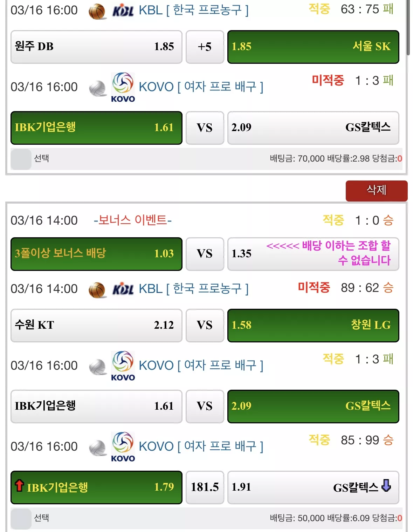Click the 181.5 over/under line box
413x532 pixels.
tap(205, 487)
